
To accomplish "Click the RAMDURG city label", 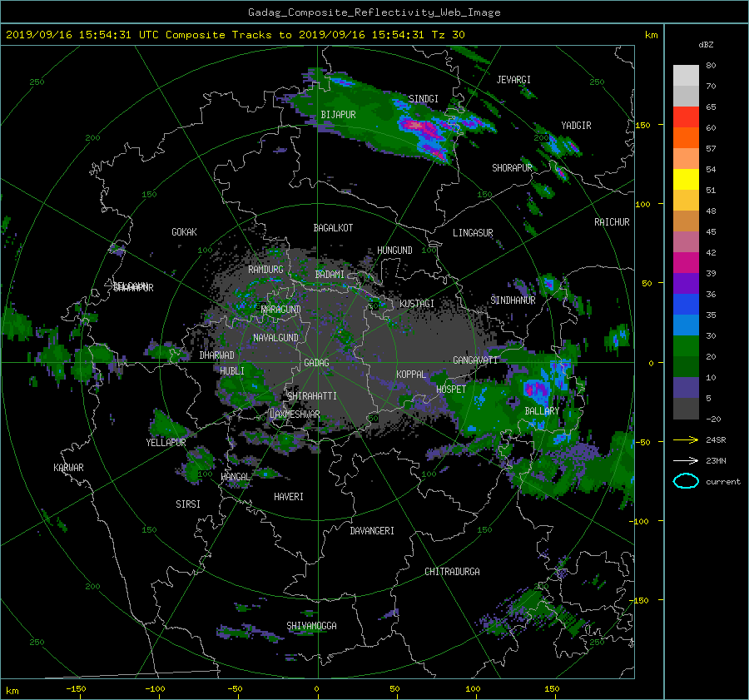I will tap(265, 270).
